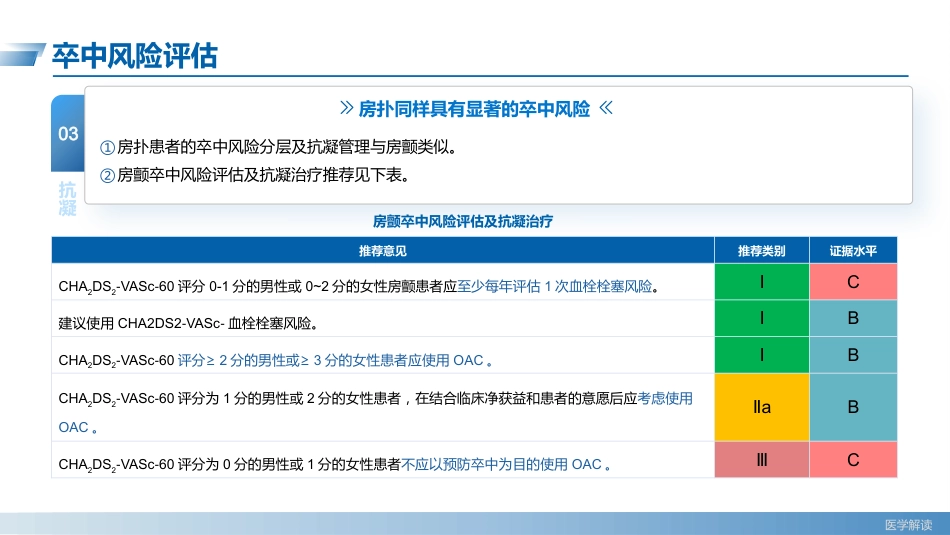
Task: Click blue text 考虑使用
Action: click(x=665, y=398)
